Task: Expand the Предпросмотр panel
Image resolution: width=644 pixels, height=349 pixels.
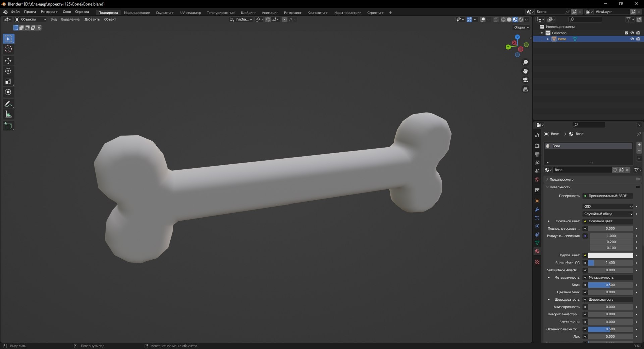Action: click(x=561, y=180)
